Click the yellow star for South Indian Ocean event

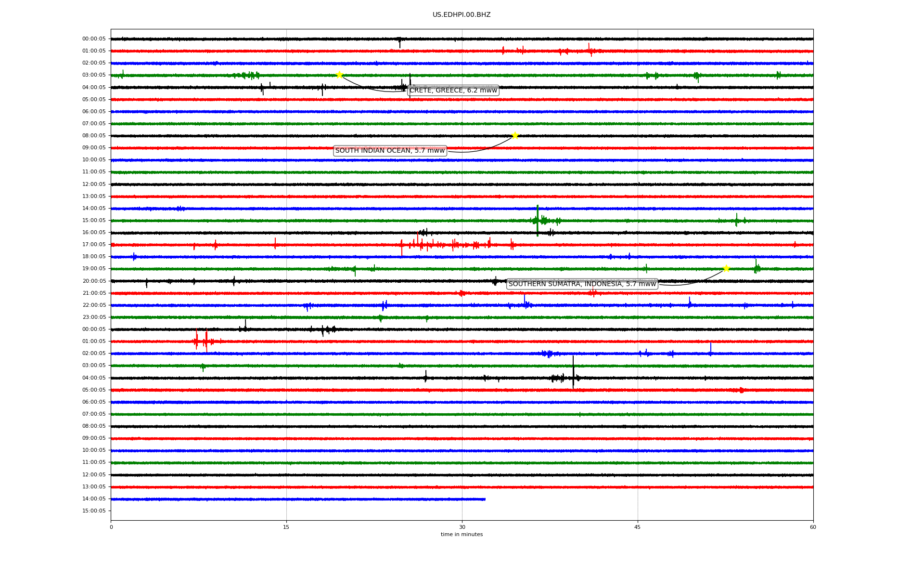(515, 135)
